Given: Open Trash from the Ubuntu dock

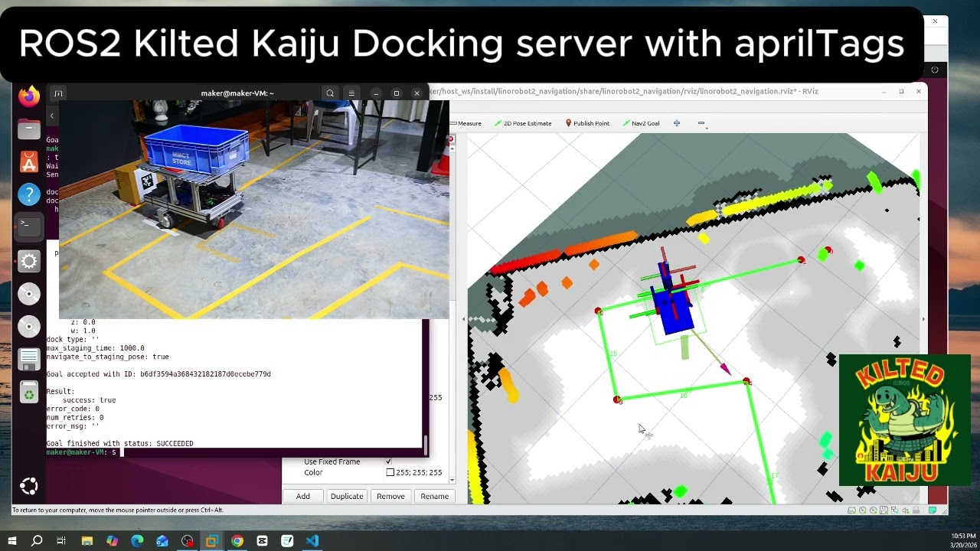Looking at the screenshot, I should [29, 392].
